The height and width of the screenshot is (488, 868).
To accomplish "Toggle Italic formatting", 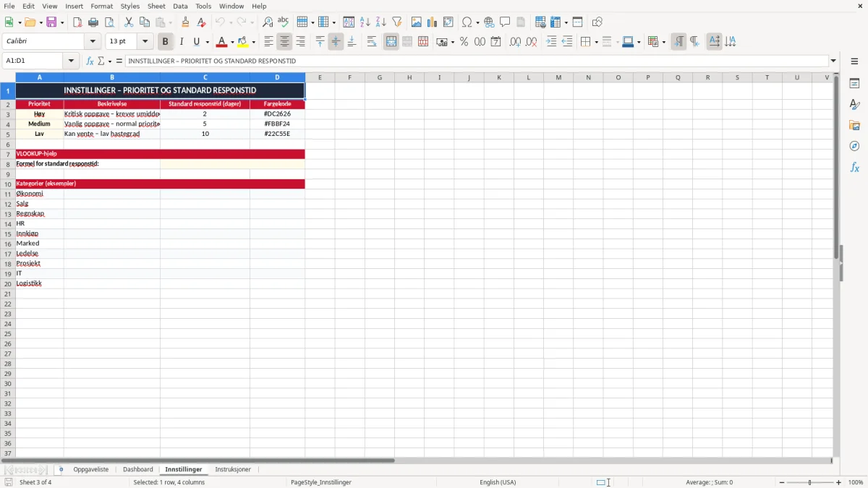I will pyautogui.click(x=182, y=42).
